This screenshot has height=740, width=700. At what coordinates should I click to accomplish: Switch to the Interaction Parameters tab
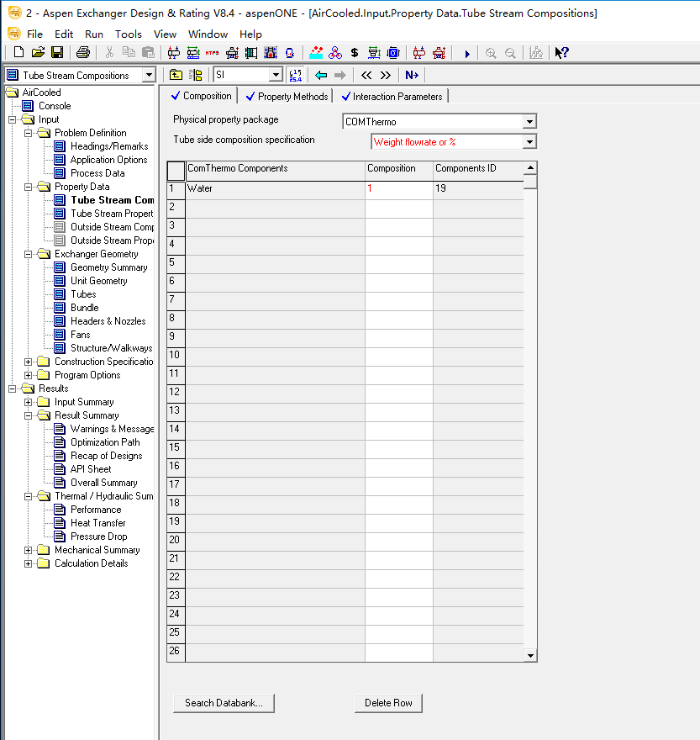(x=390, y=97)
